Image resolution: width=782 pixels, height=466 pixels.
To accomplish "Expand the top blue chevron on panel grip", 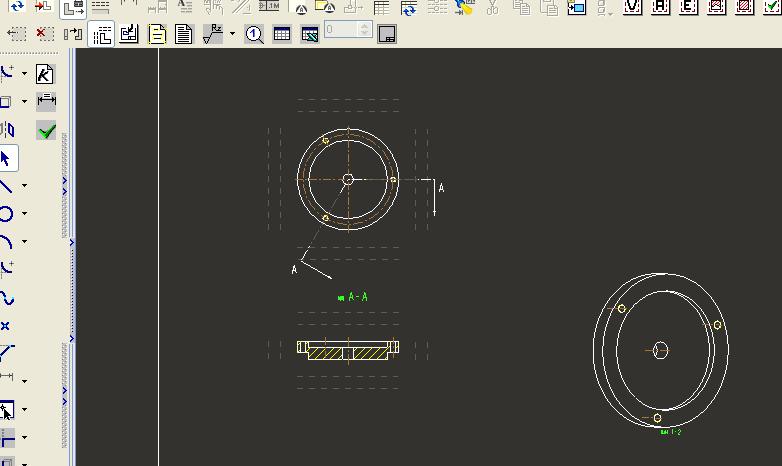I will (x=64, y=180).
